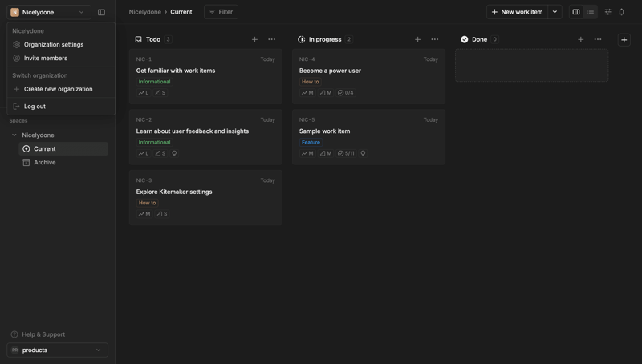
Task: Collapse the sidebar with the panel icon
Action: coord(102,12)
